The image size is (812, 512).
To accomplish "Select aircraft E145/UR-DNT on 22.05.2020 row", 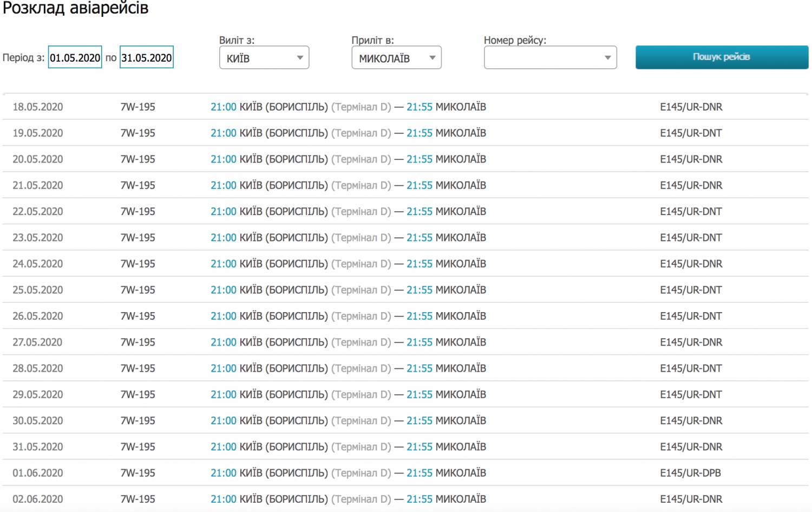I will 691,212.
